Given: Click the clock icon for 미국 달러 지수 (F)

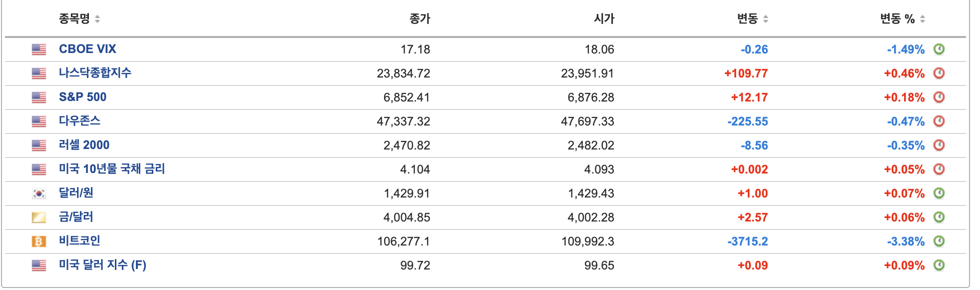Looking at the screenshot, I should point(939,265).
